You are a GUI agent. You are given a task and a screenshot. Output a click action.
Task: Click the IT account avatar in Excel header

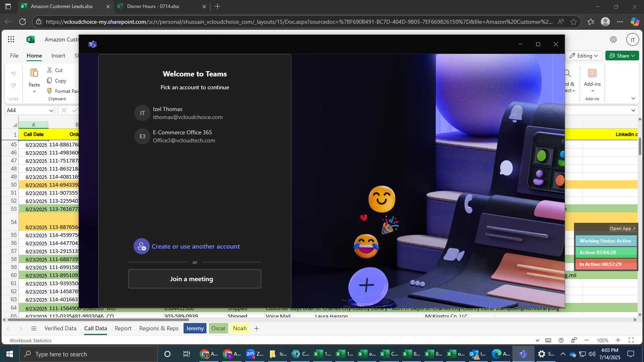pyautogui.click(x=633, y=39)
